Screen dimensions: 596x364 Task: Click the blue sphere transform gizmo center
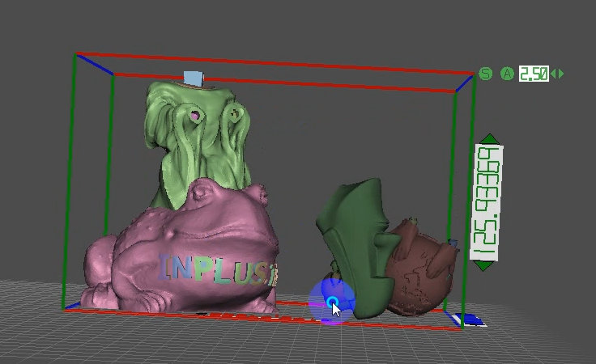(x=332, y=303)
